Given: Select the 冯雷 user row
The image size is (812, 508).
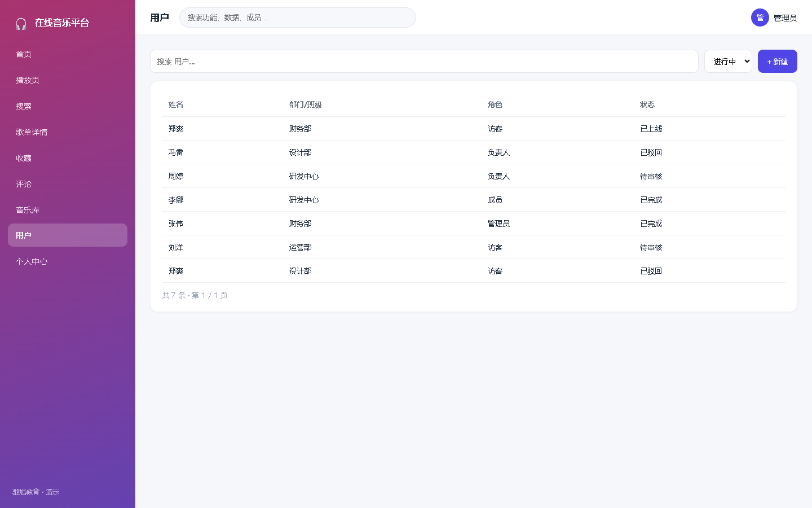Looking at the screenshot, I should [474, 152].
